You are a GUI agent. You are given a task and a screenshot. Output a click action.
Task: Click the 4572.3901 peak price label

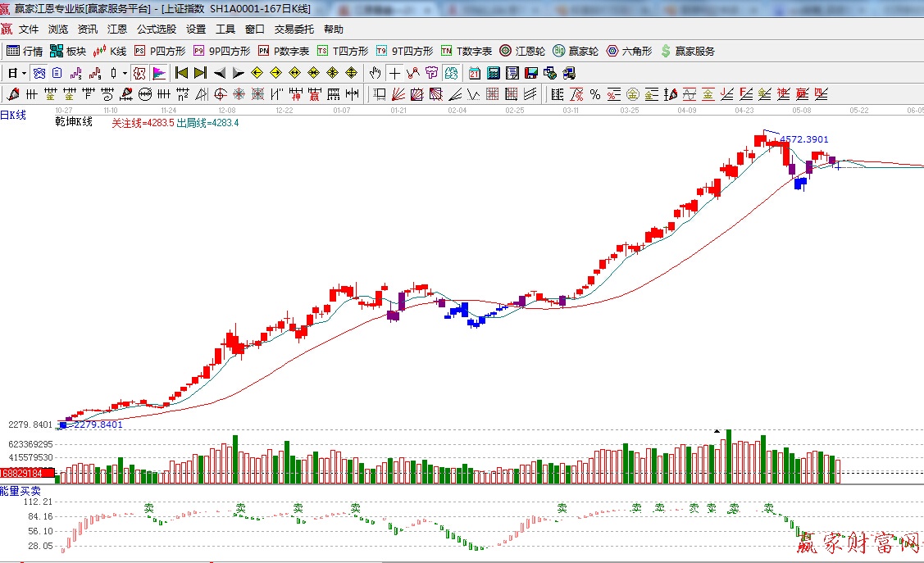803,140
